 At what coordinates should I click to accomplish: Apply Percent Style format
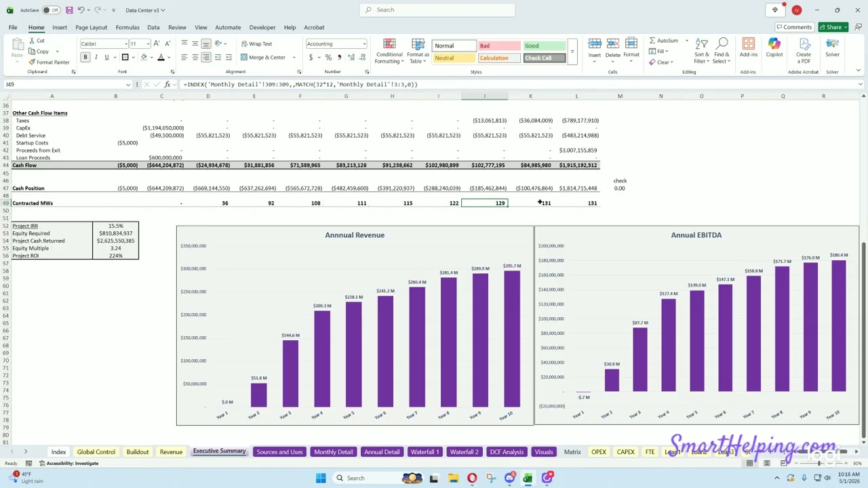(x=328, y=58)
